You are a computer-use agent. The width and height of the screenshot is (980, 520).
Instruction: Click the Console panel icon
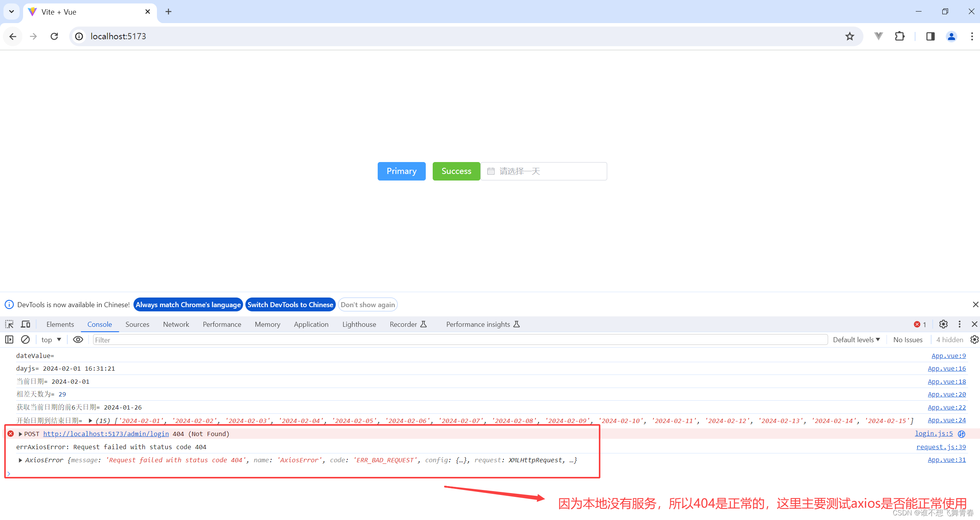pyautogui.click(x=99, y=324)
